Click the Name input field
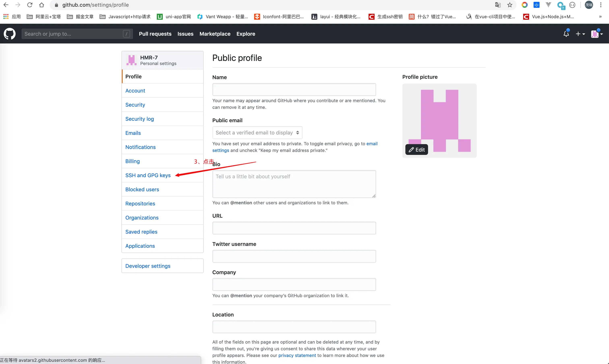This screenshot has width=609, height=364. (294, 90)
